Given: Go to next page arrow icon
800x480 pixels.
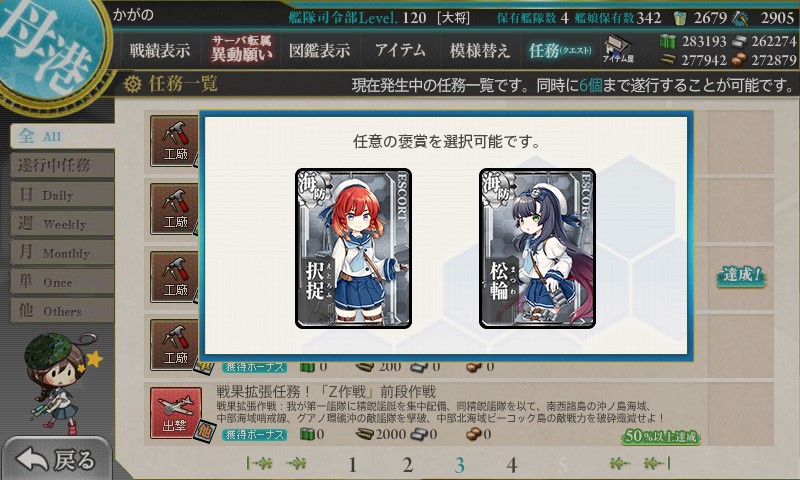Looking at the screenshot, I should click(x=618, y=463).
